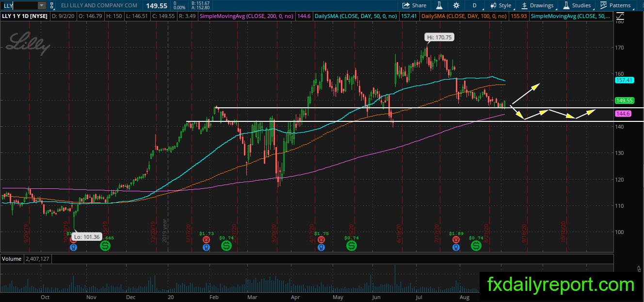Click the Volume subgraph label

pos(12,259)
